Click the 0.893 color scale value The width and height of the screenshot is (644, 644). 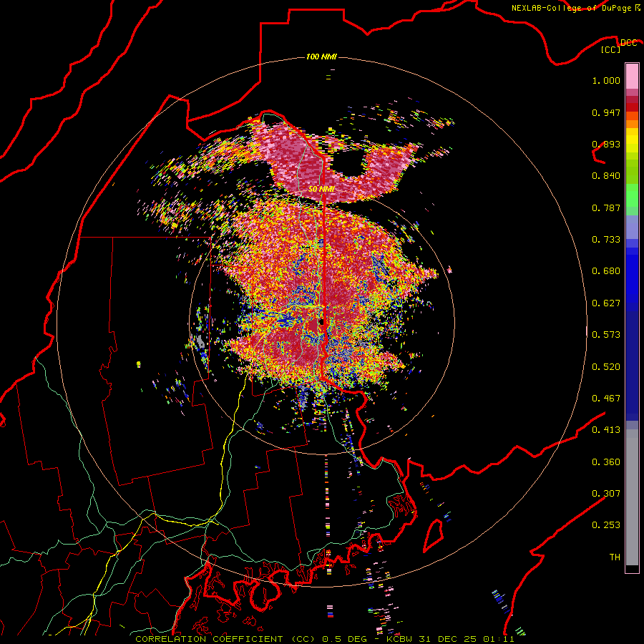[606, 144]
